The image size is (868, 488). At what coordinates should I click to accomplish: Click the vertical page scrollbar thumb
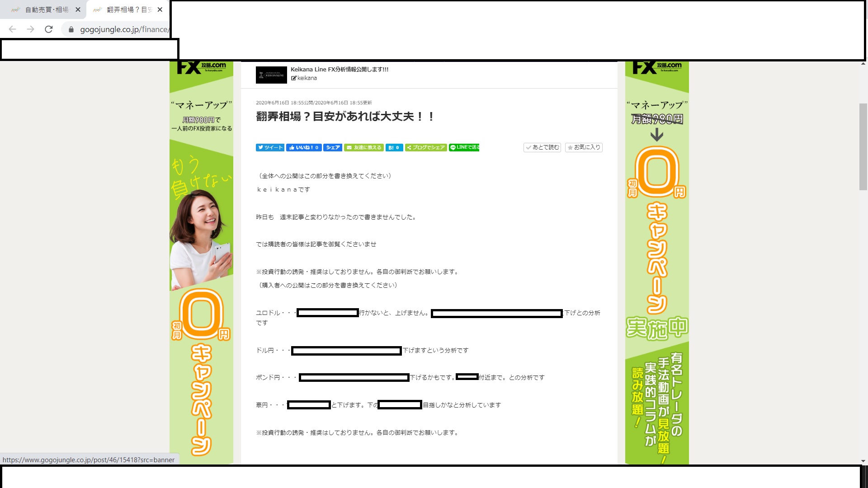click(863, 147)
